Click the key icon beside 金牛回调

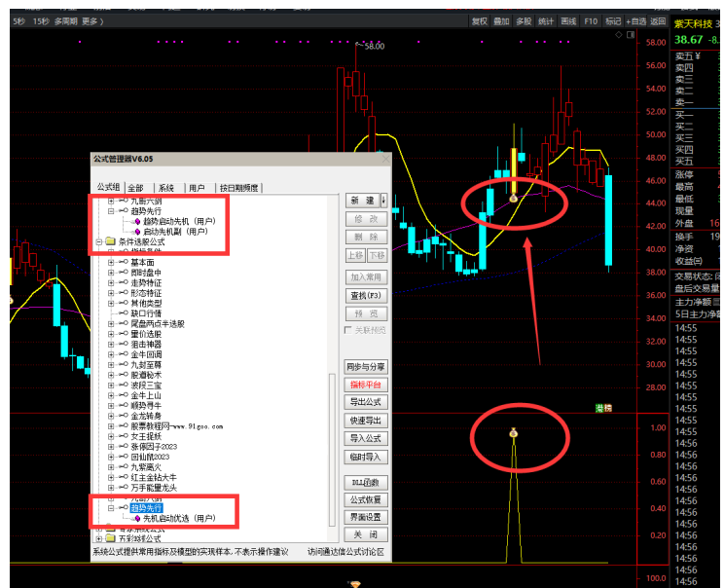pyautogui.click(x=123, y=354)
